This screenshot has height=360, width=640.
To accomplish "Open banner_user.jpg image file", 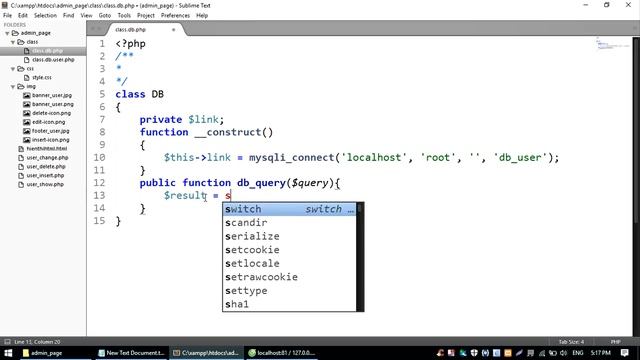I will 52,96.
